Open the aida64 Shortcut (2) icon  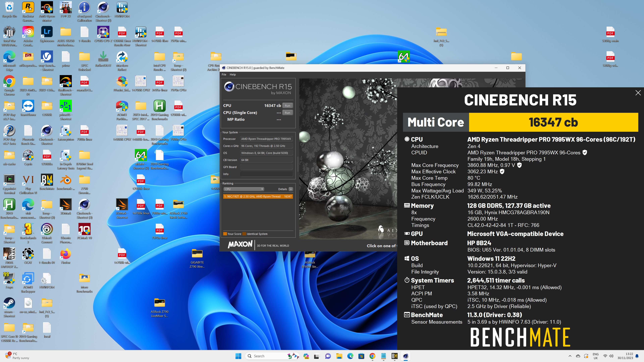141,160
